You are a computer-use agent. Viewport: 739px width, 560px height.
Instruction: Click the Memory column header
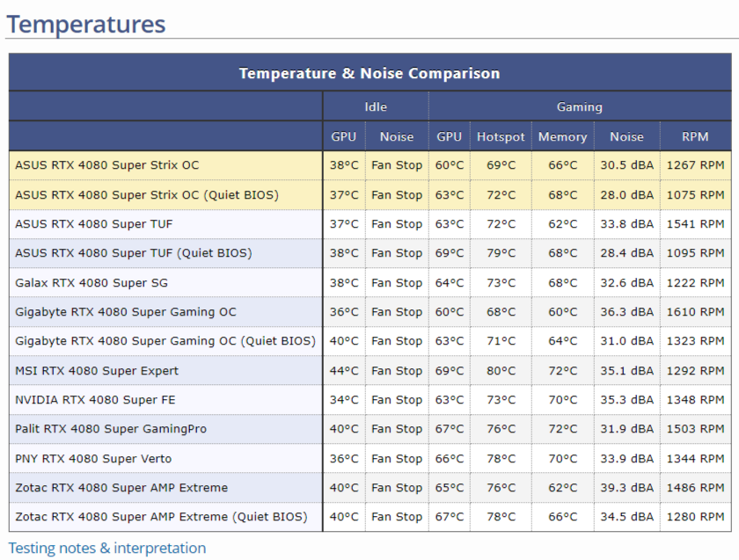point(562,136)
